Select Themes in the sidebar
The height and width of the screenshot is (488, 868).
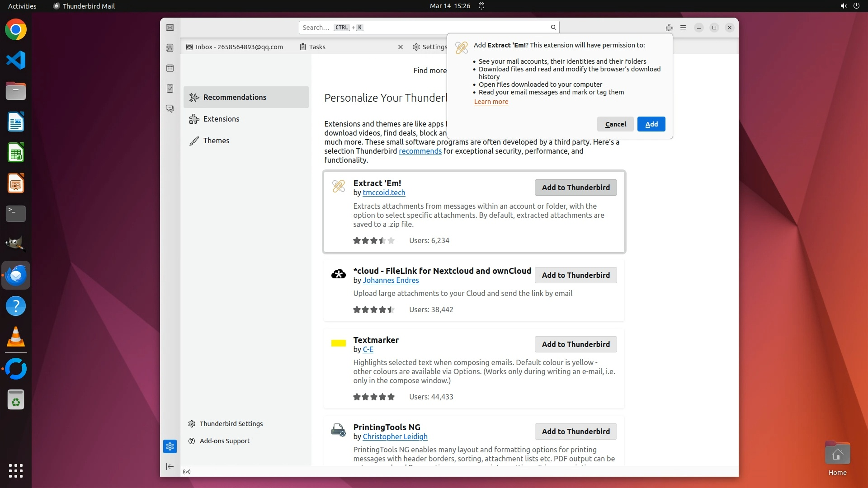pos(216,141)
